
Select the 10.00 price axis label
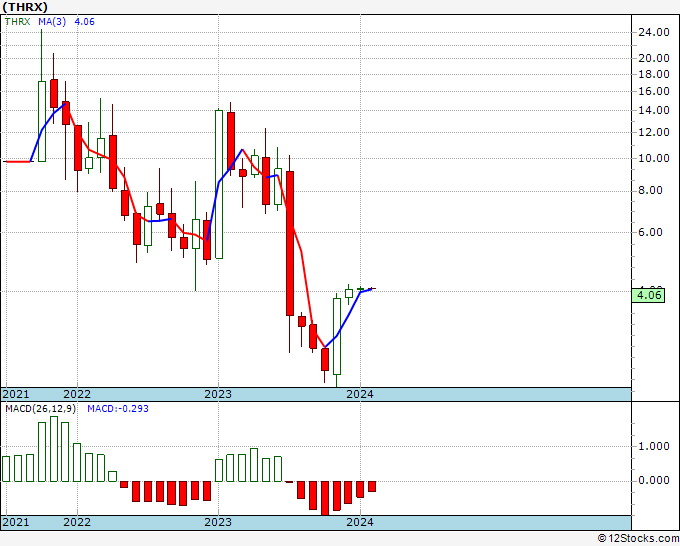tap(654, 158)
